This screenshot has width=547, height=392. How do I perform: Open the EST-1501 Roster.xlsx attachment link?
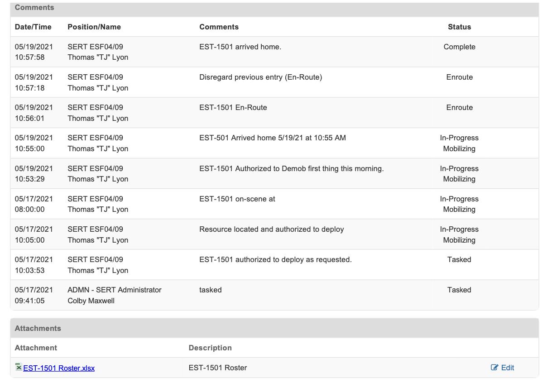click(59, 368)
